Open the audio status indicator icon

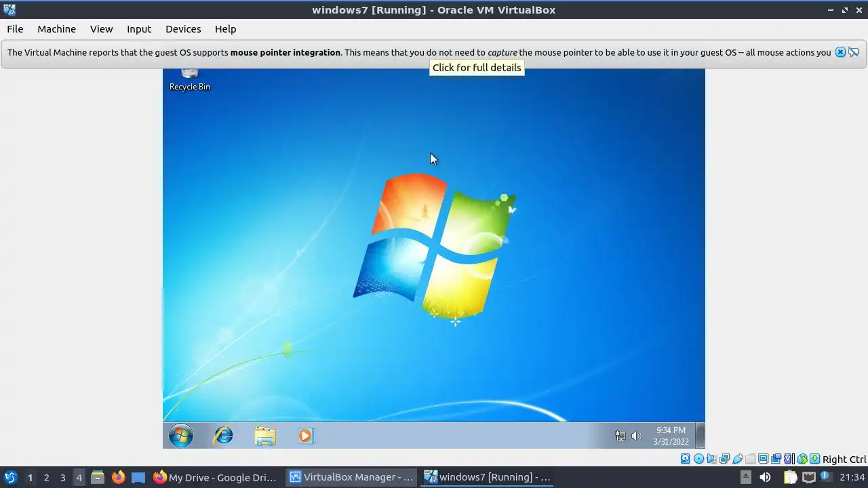(711, 459)
